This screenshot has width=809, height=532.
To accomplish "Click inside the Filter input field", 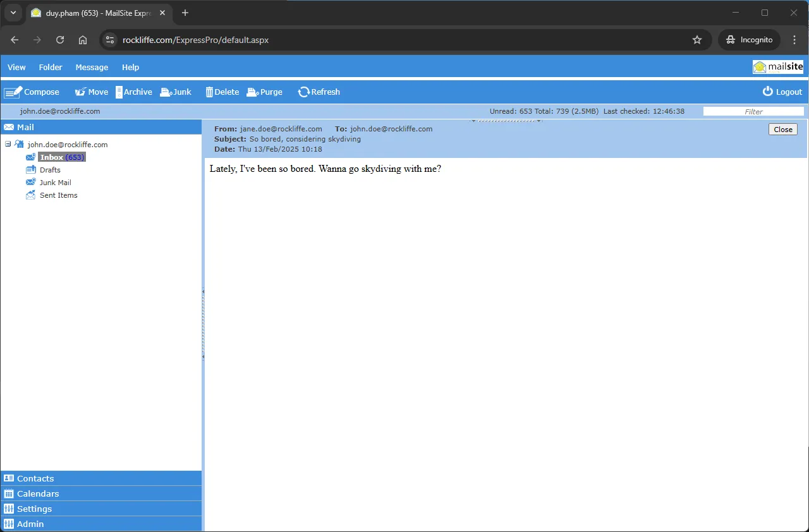I will [x=753, y=111].
